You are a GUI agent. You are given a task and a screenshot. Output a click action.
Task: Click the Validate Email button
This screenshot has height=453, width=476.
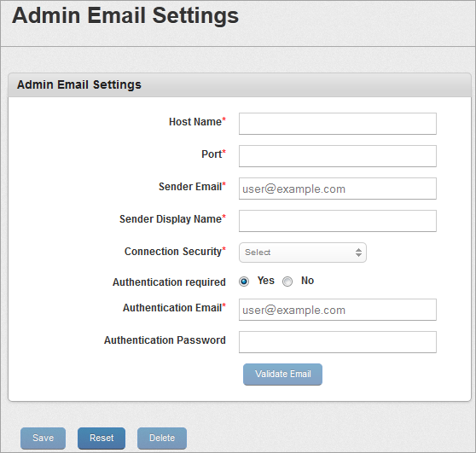point(282,375)
